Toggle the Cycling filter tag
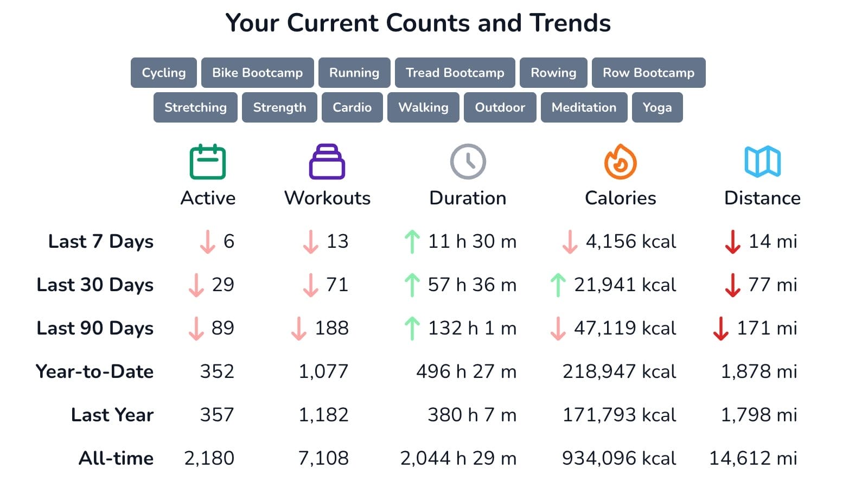868x488 pixels. pyautogui.click(x=163, y=73)
